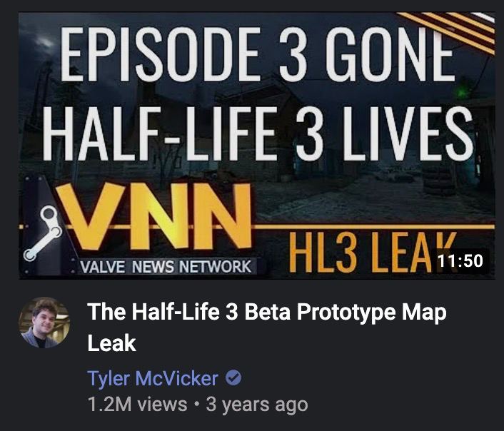Click the moonlit cloud glow in thumbnail sky
The width and height of the screenshot is (504, 431).
pos(44,41)
